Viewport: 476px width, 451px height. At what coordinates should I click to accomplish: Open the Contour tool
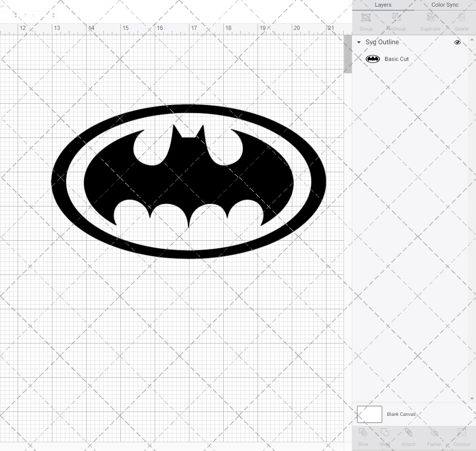pyautogui.click(x=461, y=433)
